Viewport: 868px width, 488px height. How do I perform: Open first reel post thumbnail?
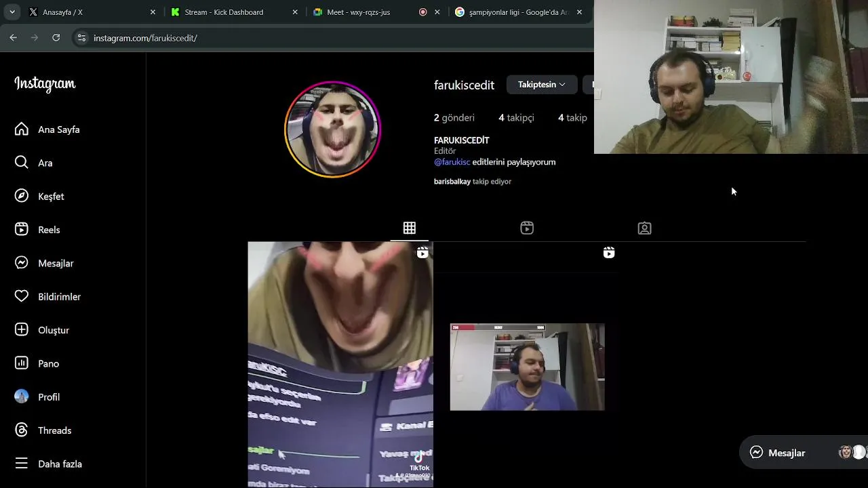340,364
